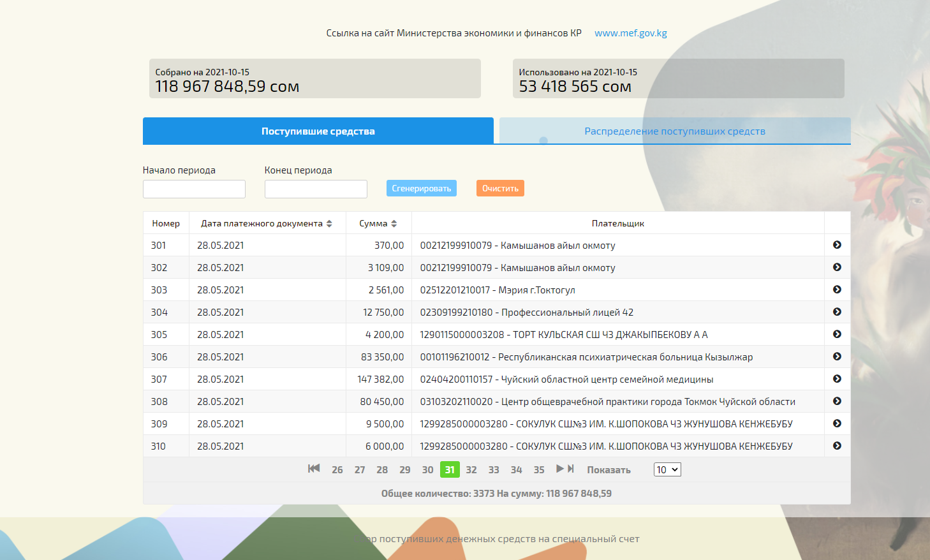Open Распределение поступивших средств tab
Screen dimensions: 930x560
(x=674, y=131)
